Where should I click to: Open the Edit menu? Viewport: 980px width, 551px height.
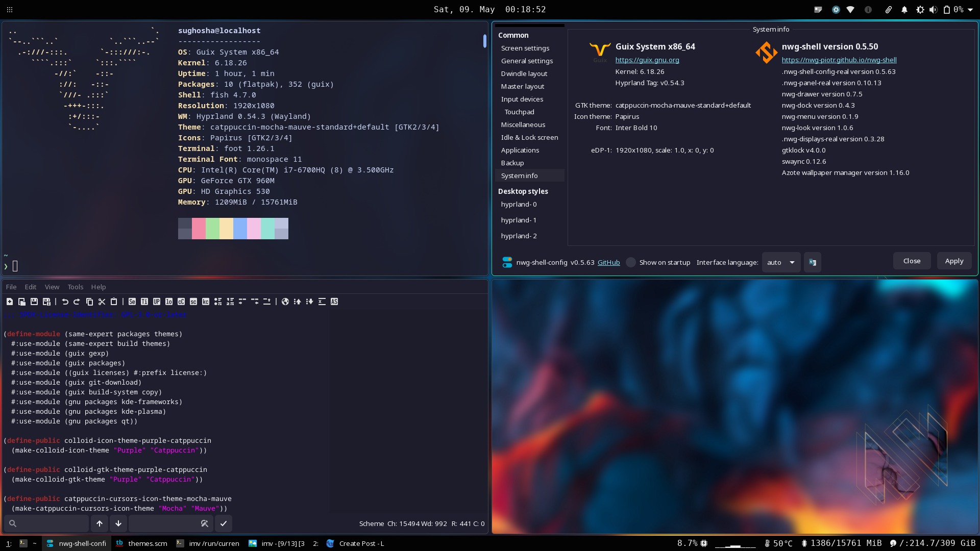click(31, 287)
